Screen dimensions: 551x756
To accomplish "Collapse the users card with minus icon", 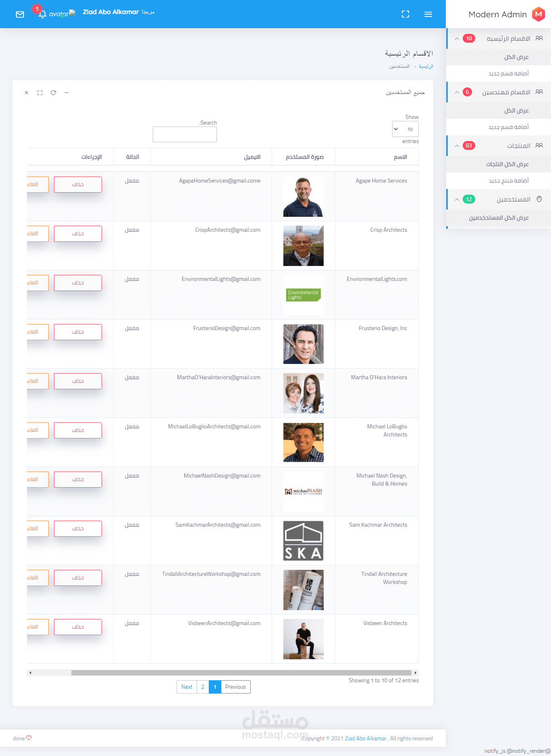I will click(67, 93).
